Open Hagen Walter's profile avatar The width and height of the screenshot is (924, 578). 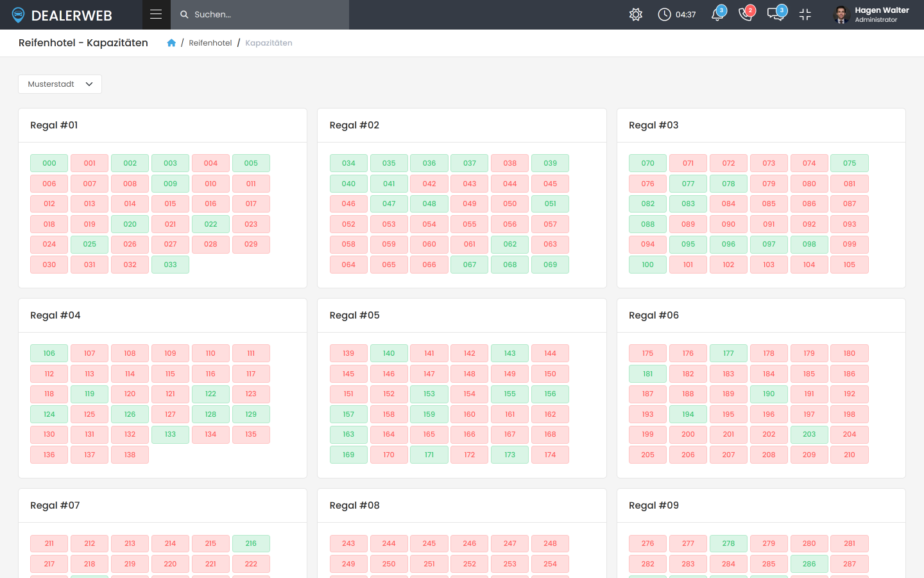point(841,14)
